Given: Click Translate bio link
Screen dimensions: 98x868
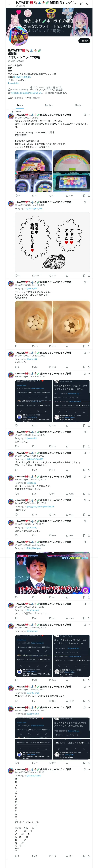Looking at the screenshot, I should tap(14, 83).
